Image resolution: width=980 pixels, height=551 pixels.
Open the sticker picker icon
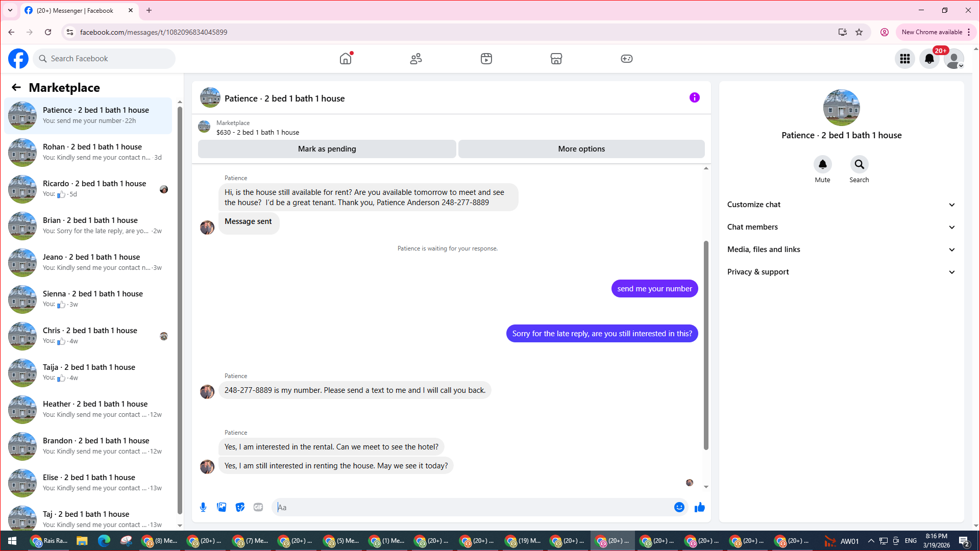pyautogui.click(x=240, y=507)
